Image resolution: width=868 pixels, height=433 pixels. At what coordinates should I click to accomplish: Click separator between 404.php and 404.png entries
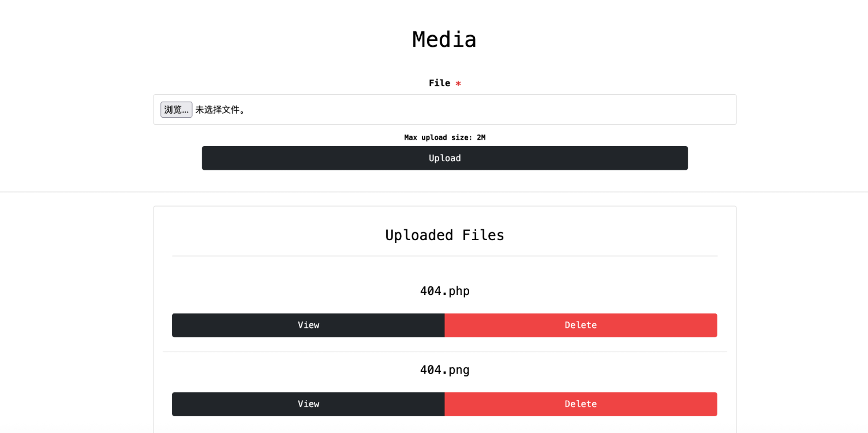[444, 352]
